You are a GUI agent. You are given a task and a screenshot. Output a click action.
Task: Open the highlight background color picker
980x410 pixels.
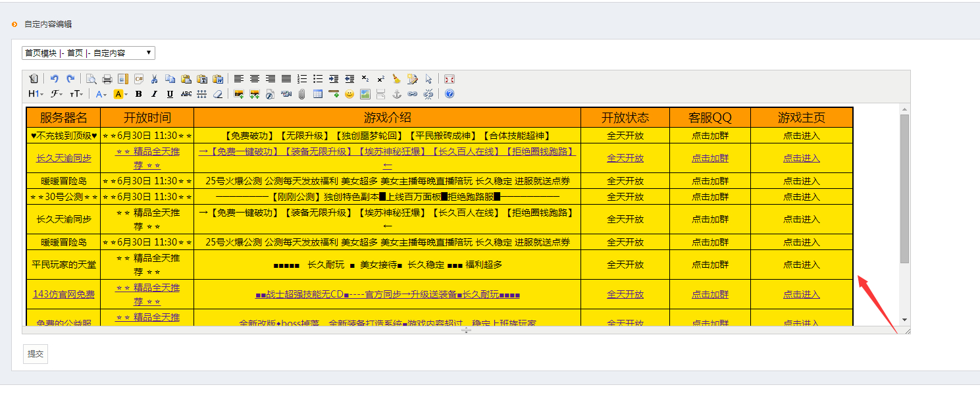point(120,94)
